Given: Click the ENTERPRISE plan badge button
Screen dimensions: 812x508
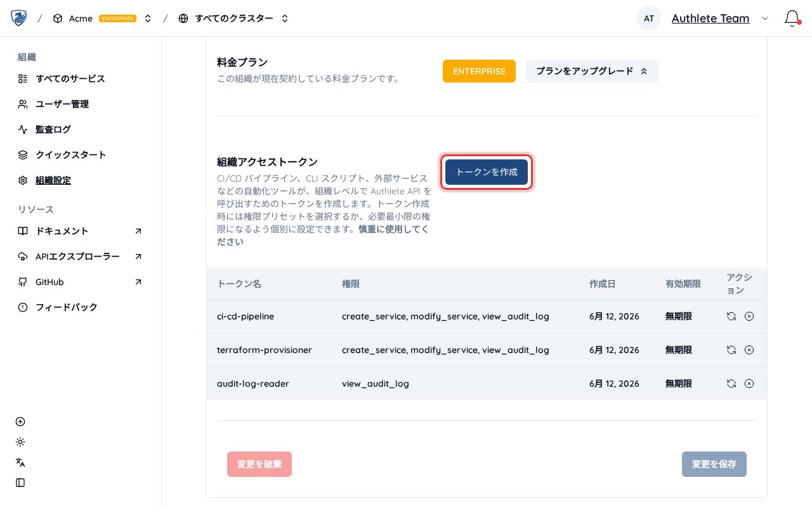Looking at the screenshot, I should pos(479,71).
